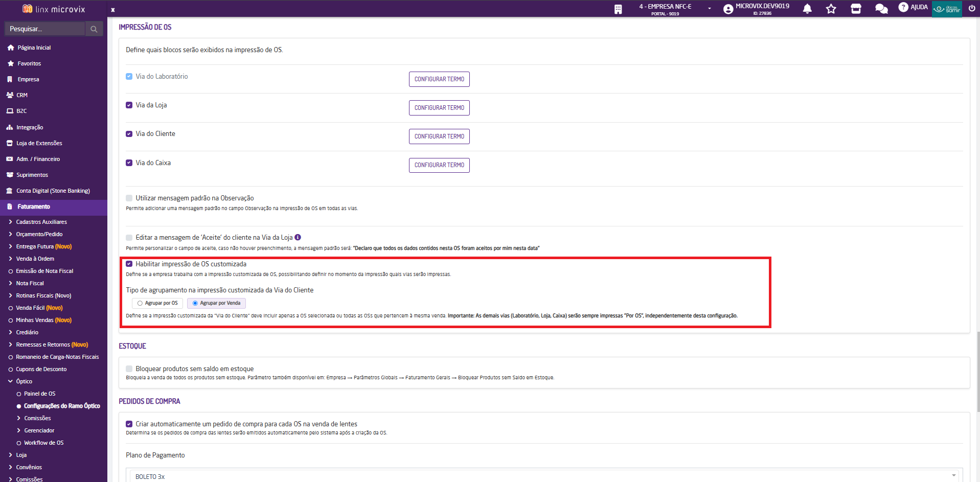
Task: Open Configurações do Ramo Óptico link
Action: (62, 406)
